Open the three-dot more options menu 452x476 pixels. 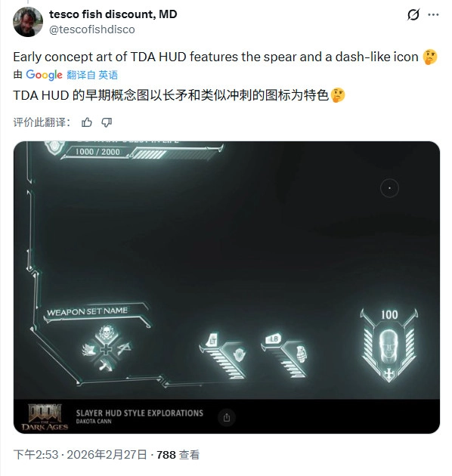point(433,14)
